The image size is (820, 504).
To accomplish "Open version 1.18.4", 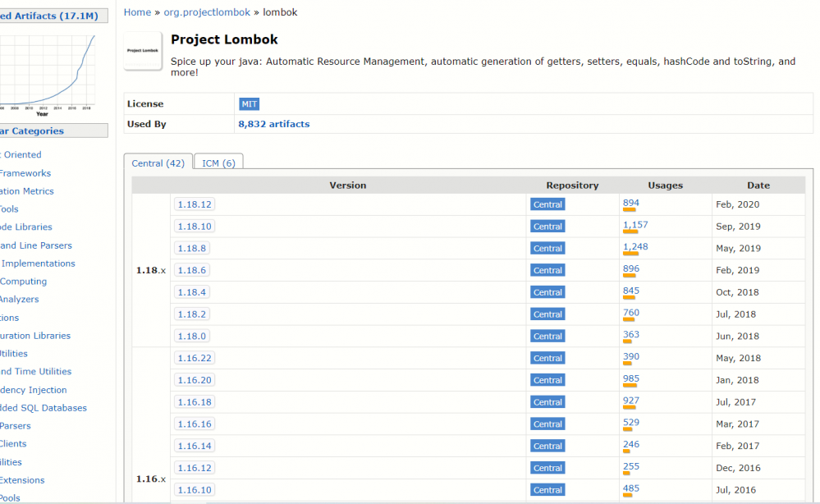I will click(192, 292).
